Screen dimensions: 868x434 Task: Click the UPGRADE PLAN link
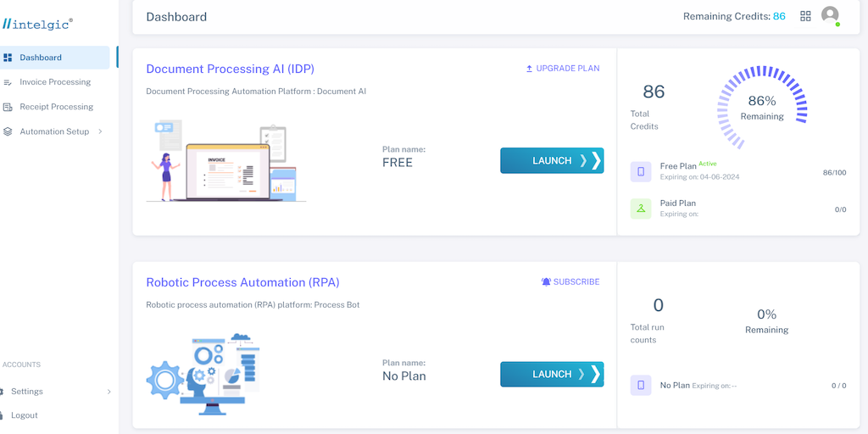click(563, 69)
